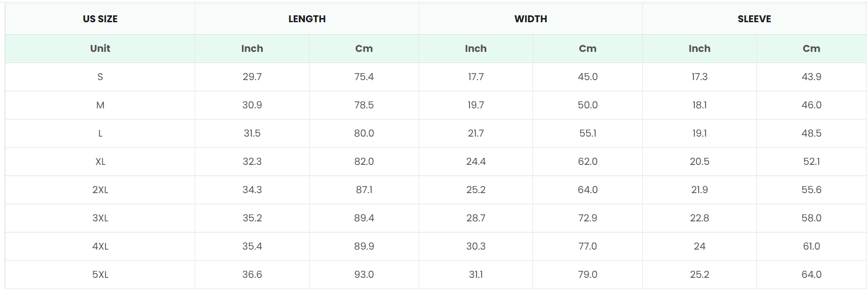Viewport: 868px width, 295px height.
Task: Select the SLEEVE column header
Action: pyautogui.click(x=754, y=19)
